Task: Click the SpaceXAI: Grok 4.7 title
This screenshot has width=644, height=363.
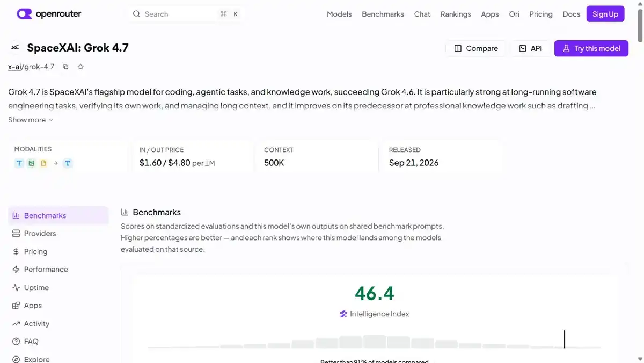Action: coord(78,48)
